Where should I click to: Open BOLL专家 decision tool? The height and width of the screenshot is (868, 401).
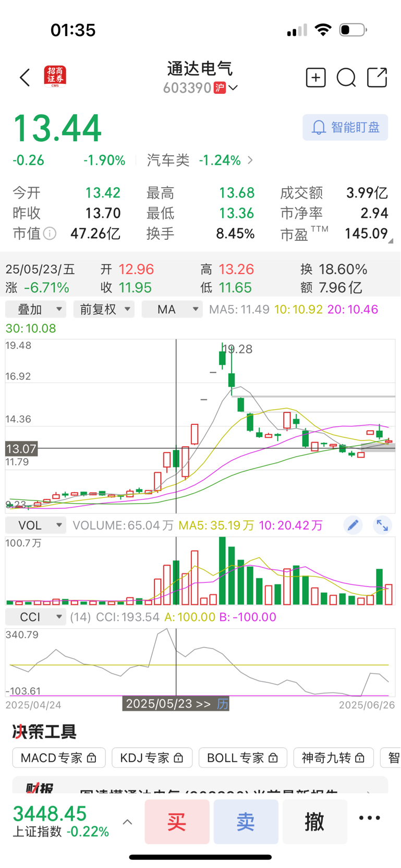click(243, 757)
